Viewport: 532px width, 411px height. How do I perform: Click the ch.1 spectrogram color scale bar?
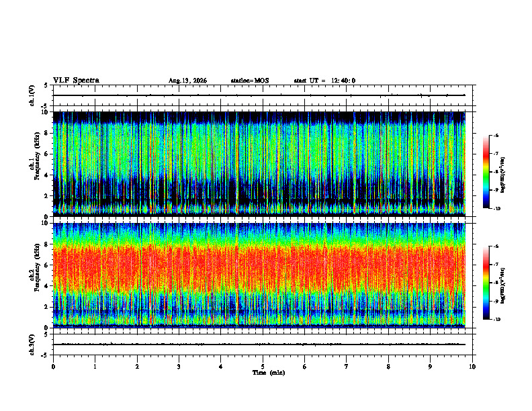click(x=486, y=172)
